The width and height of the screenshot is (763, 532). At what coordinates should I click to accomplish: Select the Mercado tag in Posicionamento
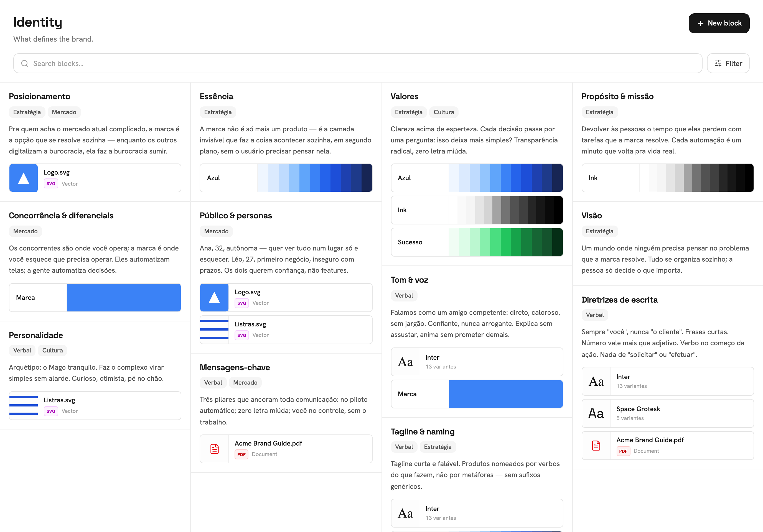64,112
